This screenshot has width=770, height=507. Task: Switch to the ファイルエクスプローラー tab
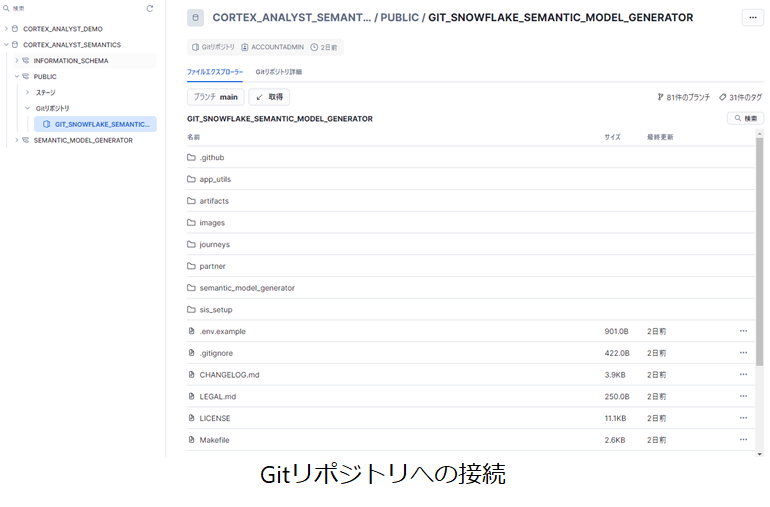tap(215, 72)
